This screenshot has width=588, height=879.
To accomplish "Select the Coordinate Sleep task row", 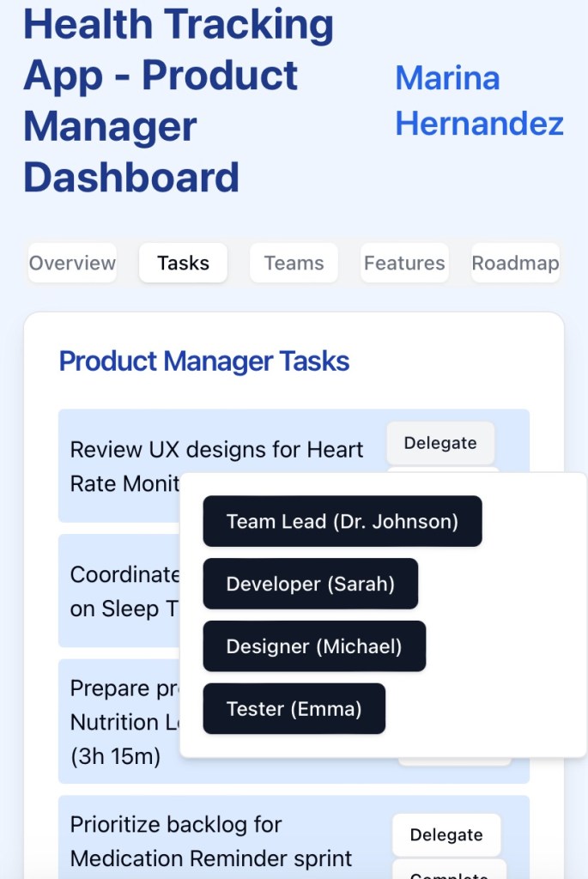I will 120,591.
